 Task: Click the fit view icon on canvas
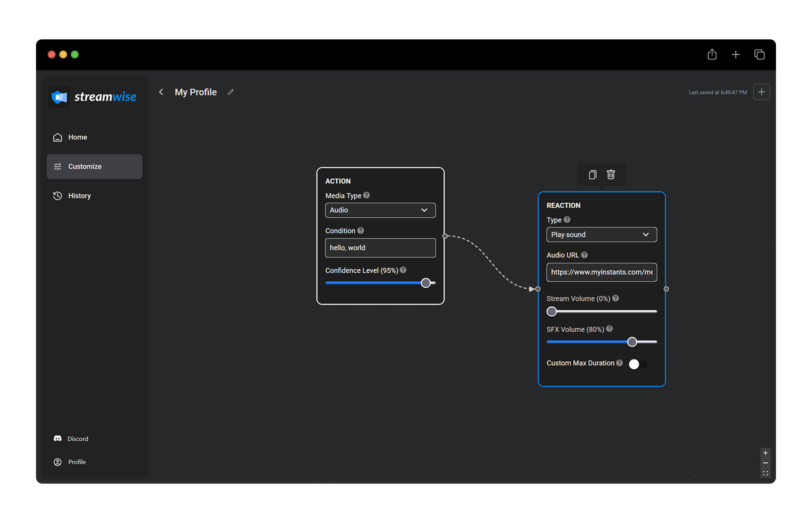pyautogui.click(x=765, y=473)
